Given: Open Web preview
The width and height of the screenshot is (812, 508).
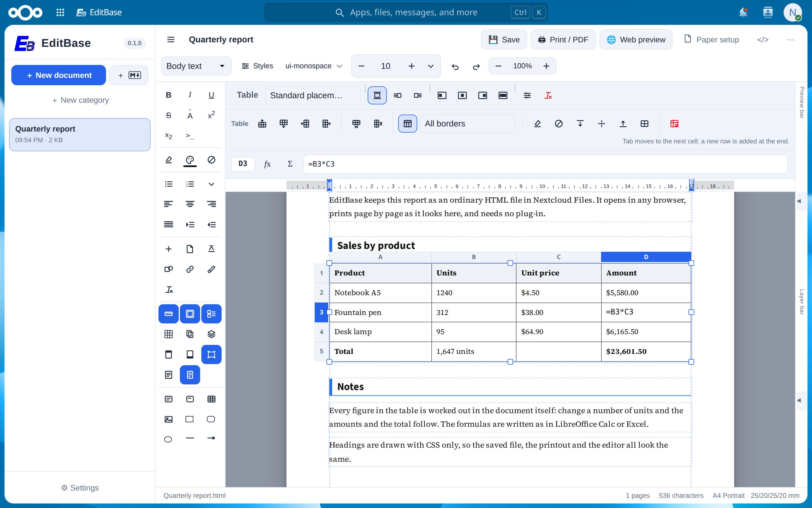Looking at the screenshot, I should click(636, 40).
